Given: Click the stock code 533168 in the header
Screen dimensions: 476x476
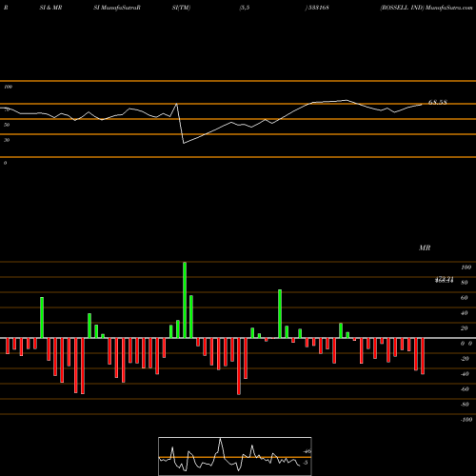Looking at the screenshot, I should click(318, 8).
